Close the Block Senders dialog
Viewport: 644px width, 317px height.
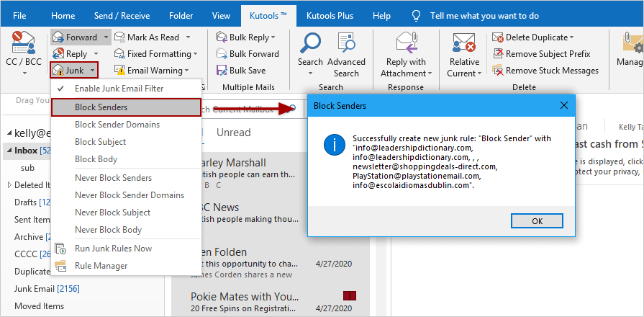tap(564, 106)
